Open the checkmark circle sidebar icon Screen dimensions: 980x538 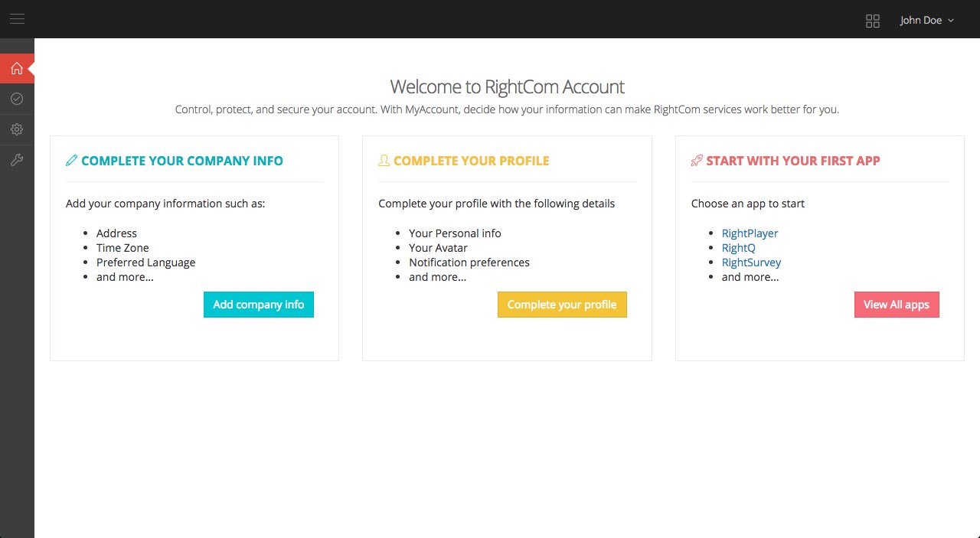pos(17,99)
